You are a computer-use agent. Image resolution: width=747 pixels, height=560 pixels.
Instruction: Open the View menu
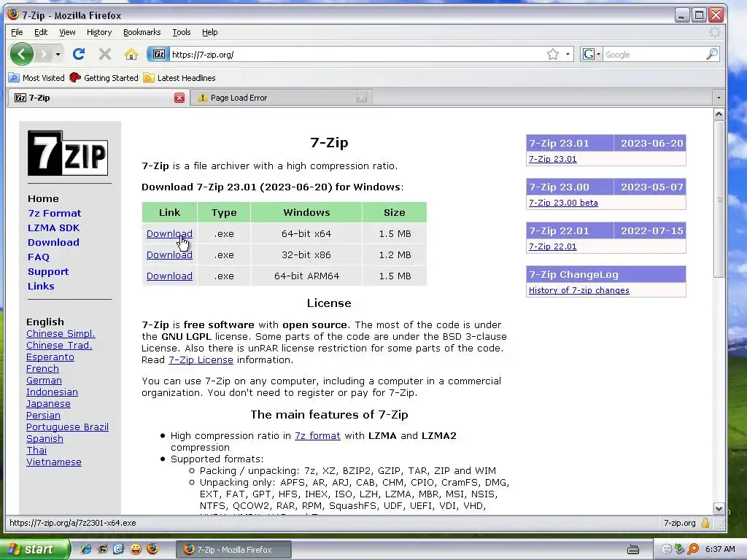pos(67,32)
